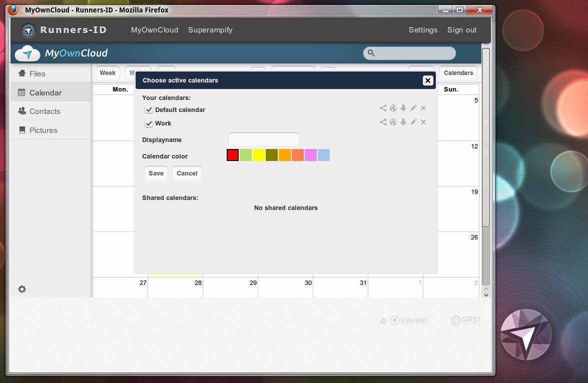Viewport: 588px width, 383px height.
Task: Click the Firefox icon in title bar
Action: click(x=13, y=9)
